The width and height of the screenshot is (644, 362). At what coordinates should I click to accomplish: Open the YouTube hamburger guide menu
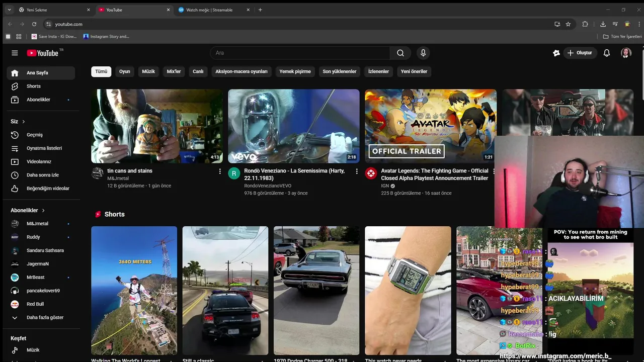[x=15, y=53]
